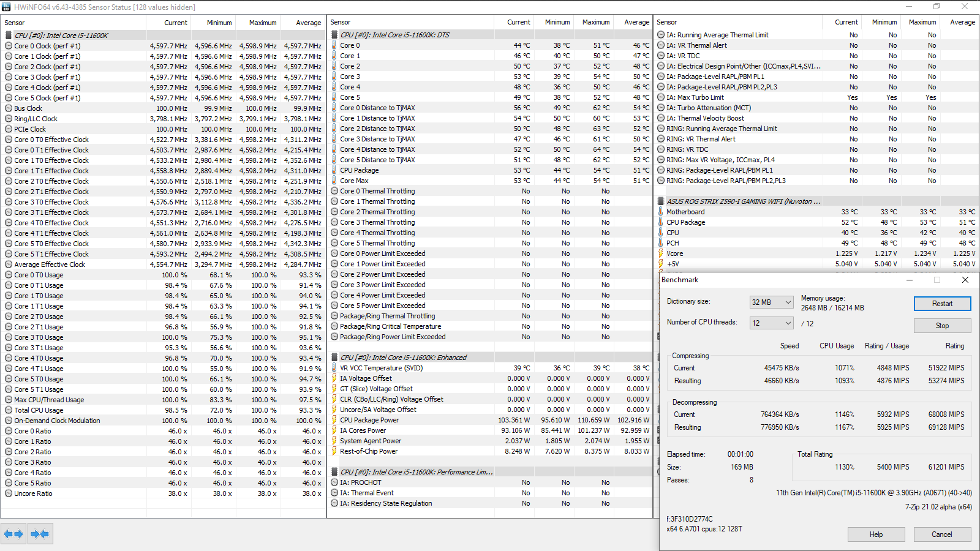Click Sensor column header above Core 0 Clock list

(73, 23)
